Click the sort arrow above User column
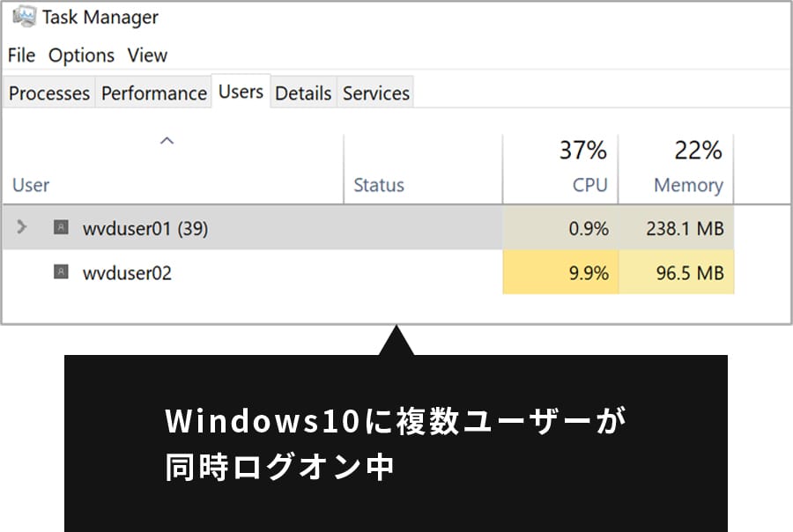 click(167, 141)
